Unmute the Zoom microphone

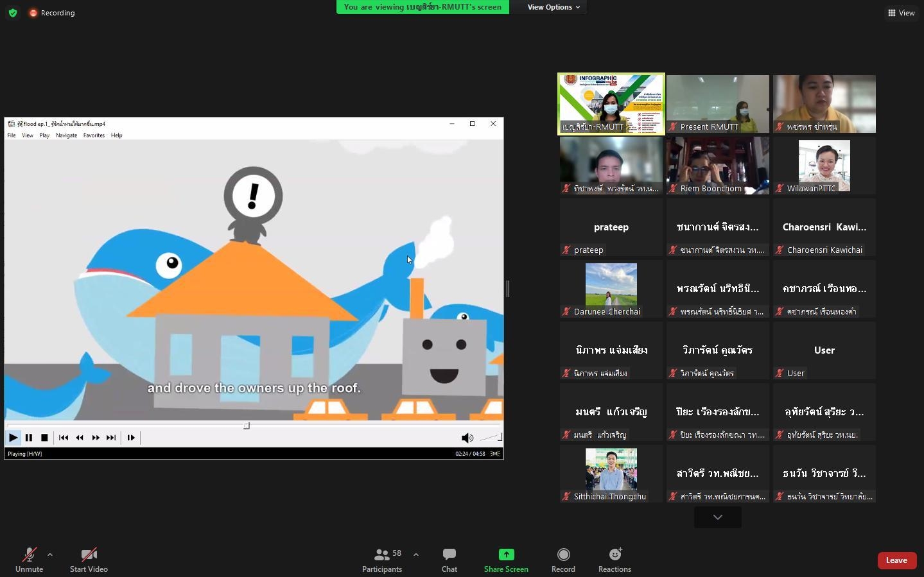[x=30, y=560]
